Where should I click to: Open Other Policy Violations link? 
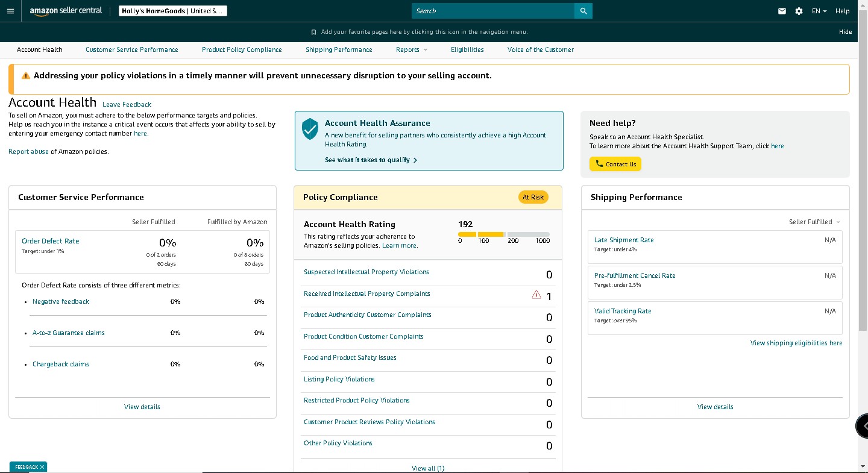click(x=338, y=443)
